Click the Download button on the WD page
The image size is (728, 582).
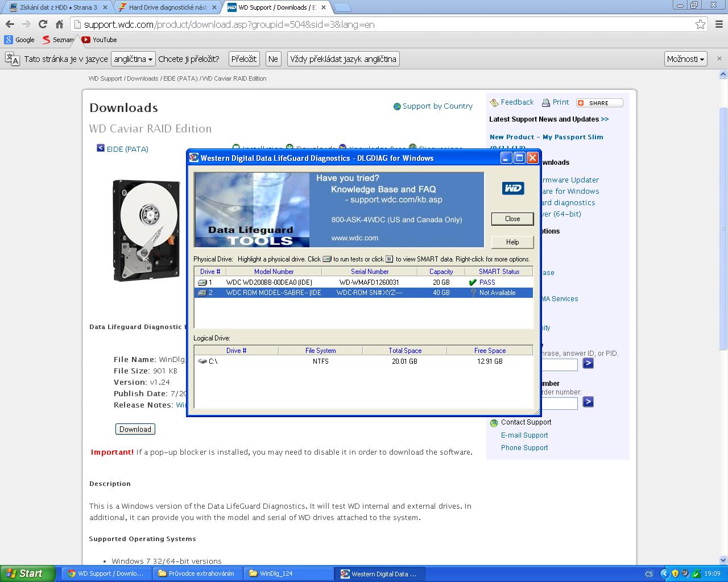pyautogui.click(x=135, y=429)
